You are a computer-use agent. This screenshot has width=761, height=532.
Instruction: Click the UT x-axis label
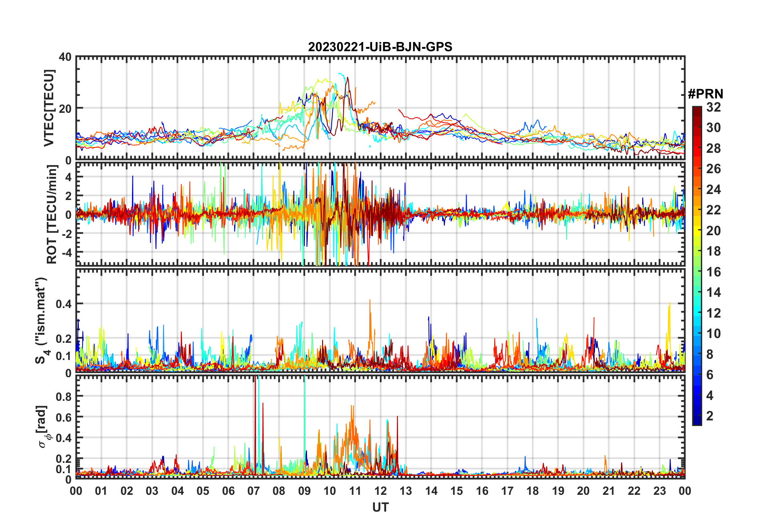[x=380, y=508]
